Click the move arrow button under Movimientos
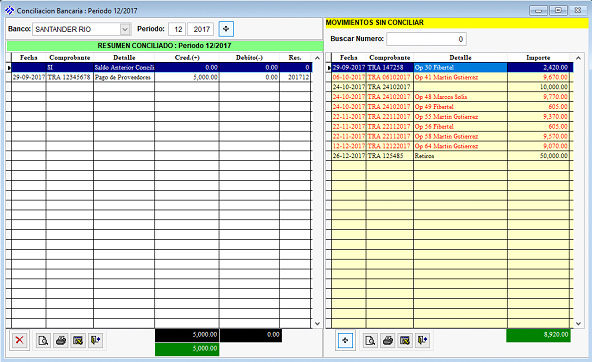 345,340
